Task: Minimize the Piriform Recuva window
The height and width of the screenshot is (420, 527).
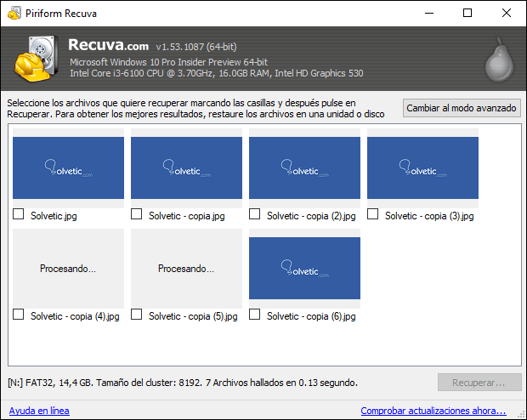Action: pos(429,13)
